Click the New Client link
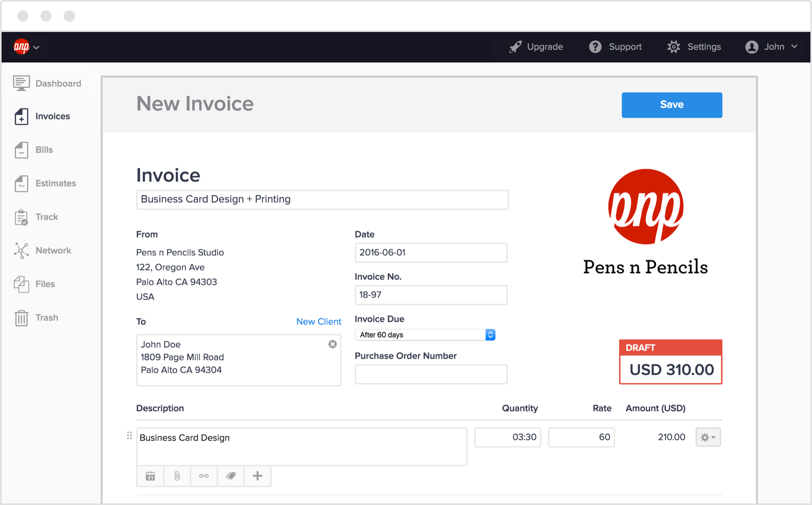Image resolution: width=812 pixels, height=505 pixels. point(318,322)
